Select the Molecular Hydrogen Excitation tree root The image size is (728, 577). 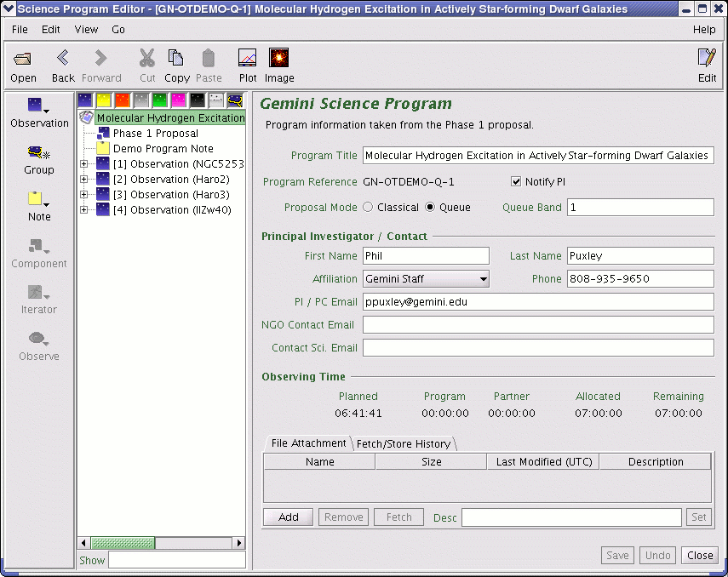pos(170,117)
